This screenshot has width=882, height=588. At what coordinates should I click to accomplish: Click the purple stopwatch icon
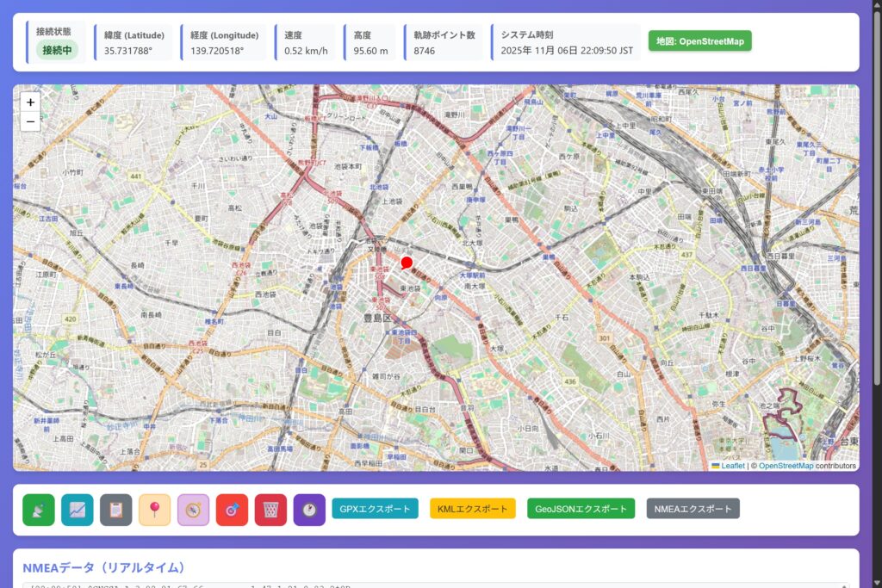[309, 510]
